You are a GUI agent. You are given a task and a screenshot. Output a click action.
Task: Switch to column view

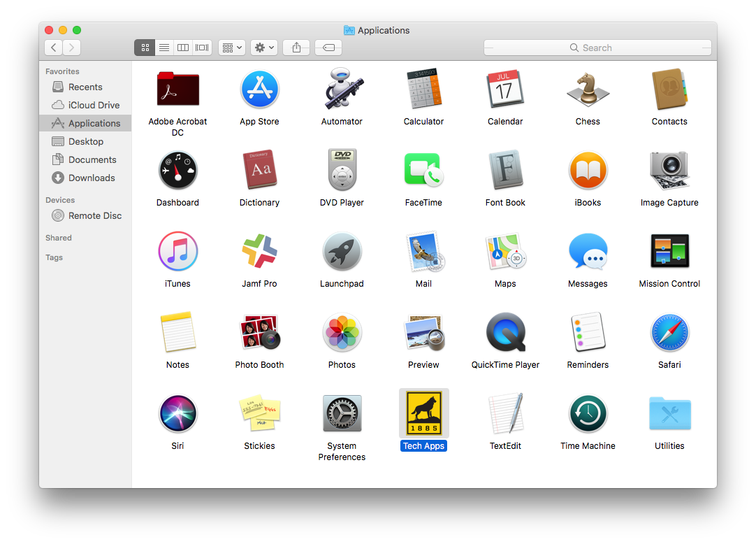pos(183,48)
